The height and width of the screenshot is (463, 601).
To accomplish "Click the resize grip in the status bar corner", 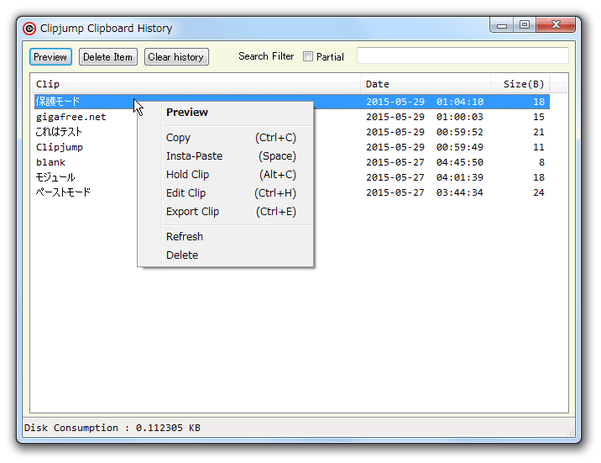I will click(x=570, y=432).
